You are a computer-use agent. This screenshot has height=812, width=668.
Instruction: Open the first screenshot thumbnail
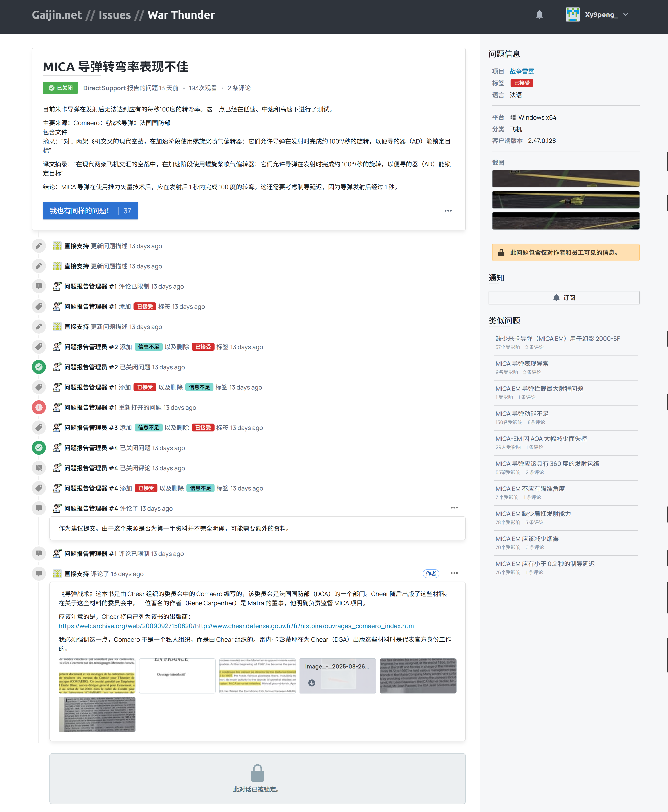tap(566, 178)
